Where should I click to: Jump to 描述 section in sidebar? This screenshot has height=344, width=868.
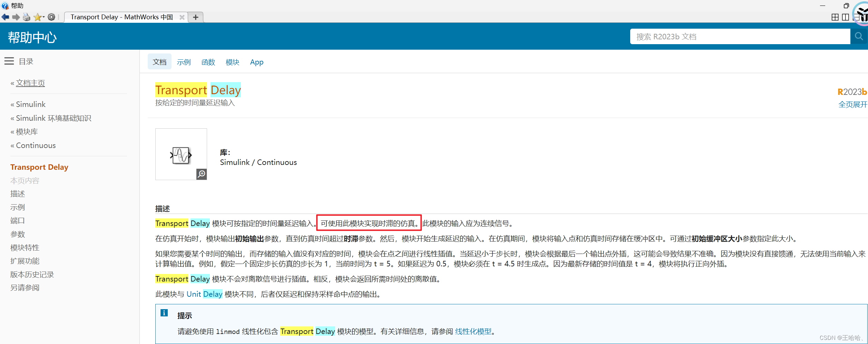(x=18, y=194)
